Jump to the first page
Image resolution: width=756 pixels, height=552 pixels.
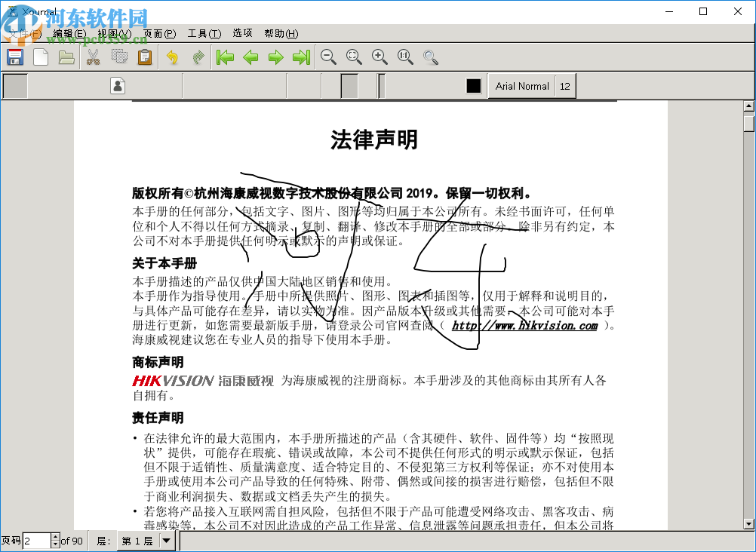(224, 57)
